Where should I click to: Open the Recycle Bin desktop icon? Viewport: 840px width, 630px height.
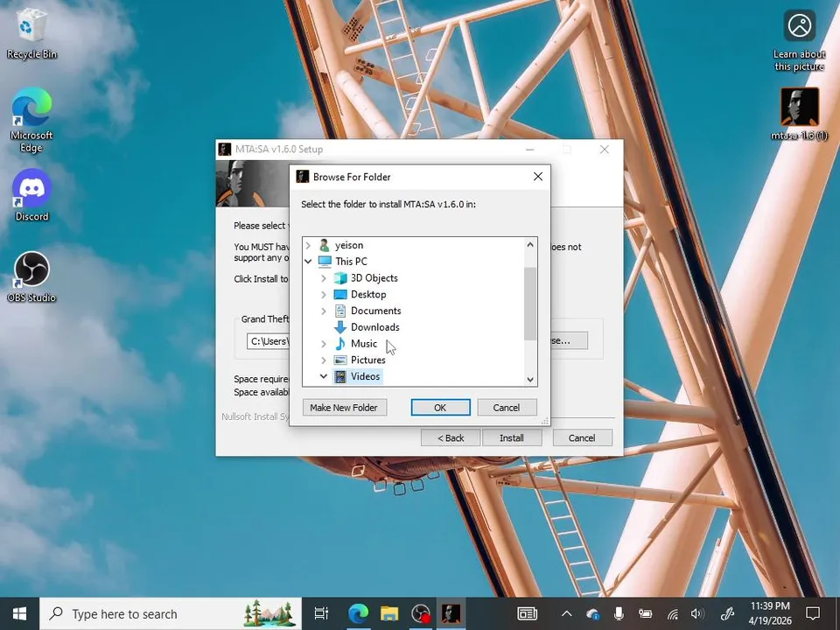31,33
